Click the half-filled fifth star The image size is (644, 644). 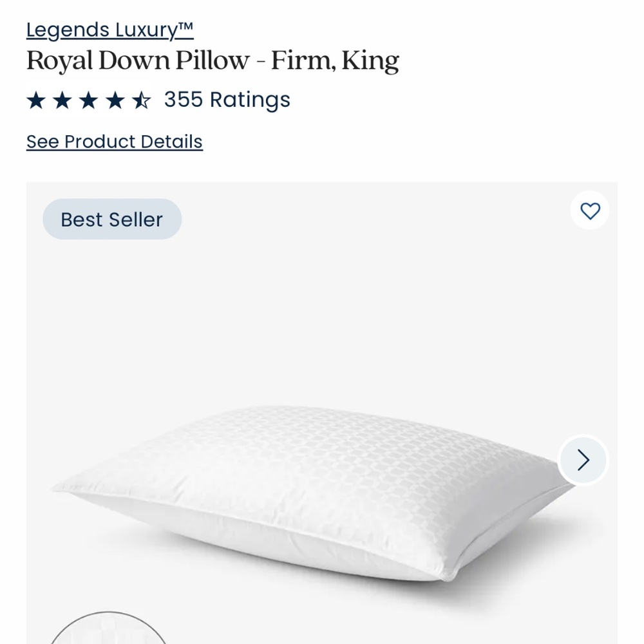(141, 99)
